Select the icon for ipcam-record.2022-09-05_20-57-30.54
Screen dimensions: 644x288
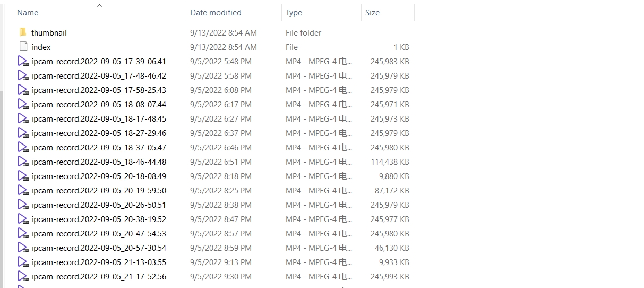point(22,248)
